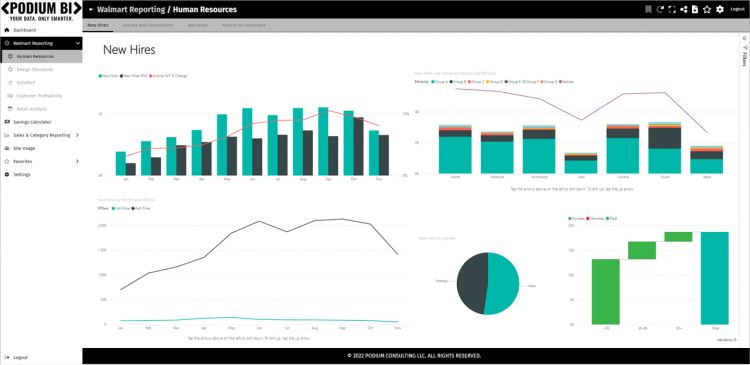This screenshot has width=750, height=365.
Task: Expand the Favorites submenu chevron
Action: 77,161
